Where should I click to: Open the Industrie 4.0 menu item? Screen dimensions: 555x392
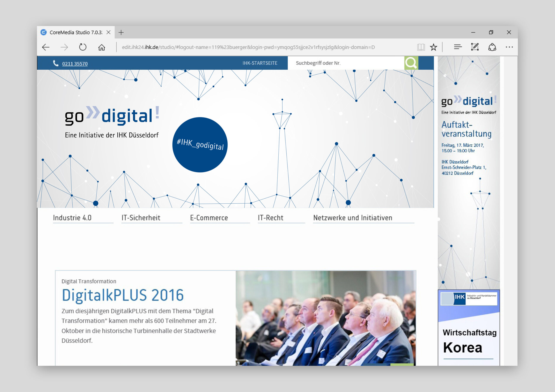point(72,218)
